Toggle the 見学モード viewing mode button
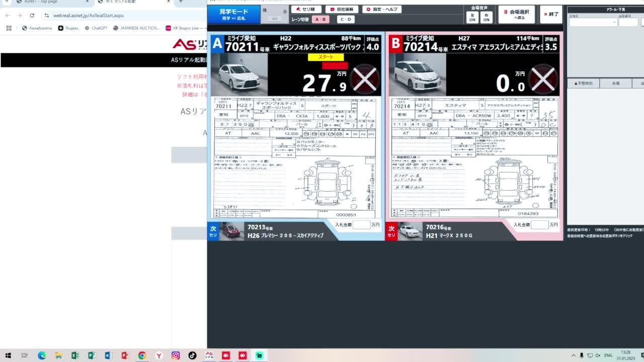Viewport: 644px width, 362px height. pos(234,15)
